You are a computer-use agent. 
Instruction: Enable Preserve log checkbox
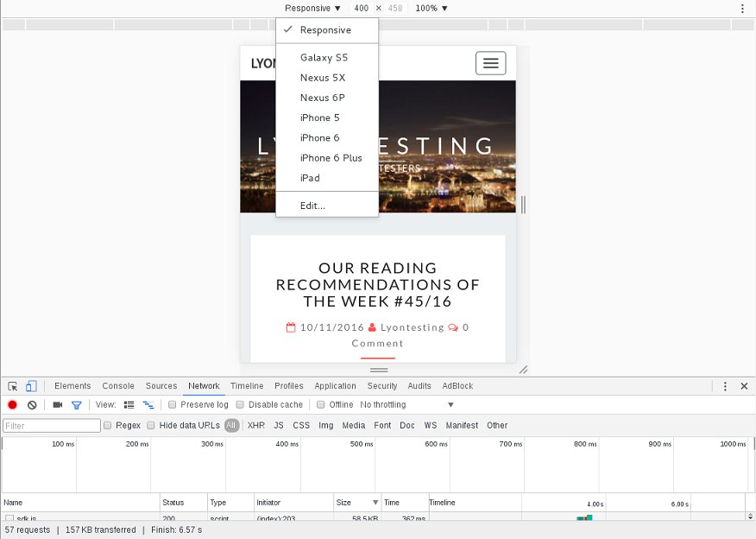(172, 404)
